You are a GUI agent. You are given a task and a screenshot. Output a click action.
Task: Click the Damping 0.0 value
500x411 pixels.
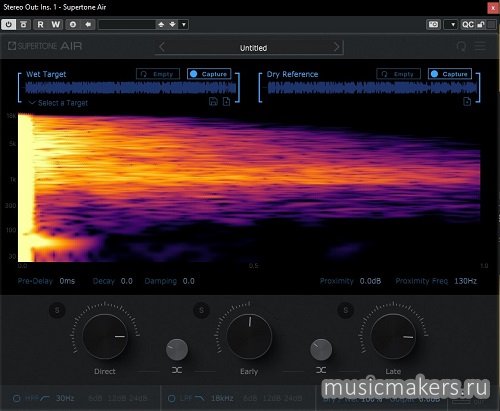[189, 281]
